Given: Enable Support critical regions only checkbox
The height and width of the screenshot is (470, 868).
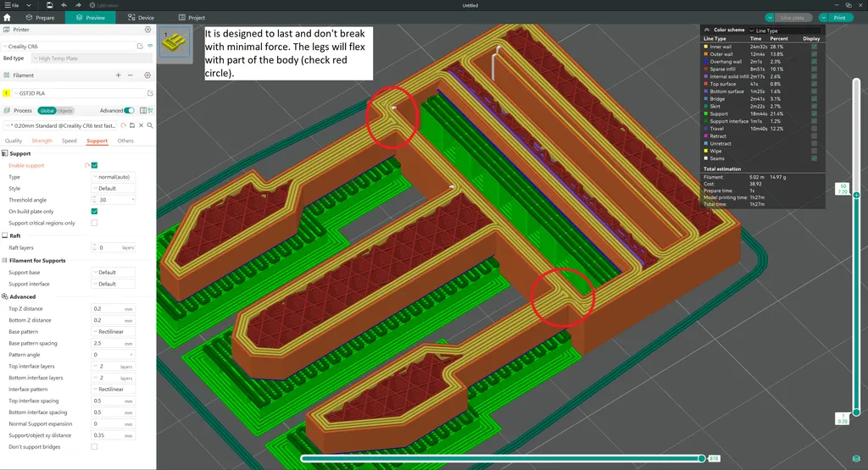Looking at the screenshot, I should [95, 223].
